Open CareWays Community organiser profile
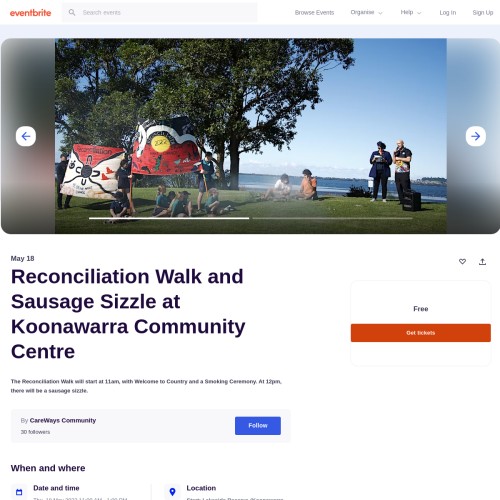 63,420
